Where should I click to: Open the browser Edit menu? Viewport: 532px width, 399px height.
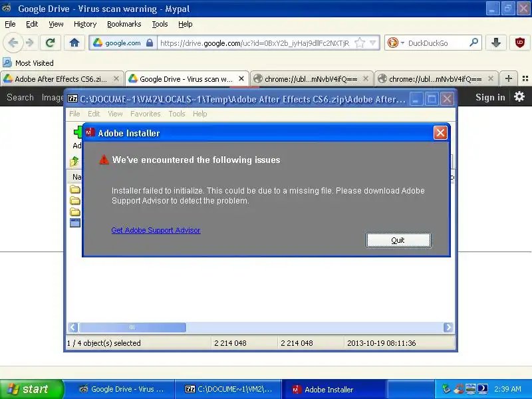[x=32, y=24]
